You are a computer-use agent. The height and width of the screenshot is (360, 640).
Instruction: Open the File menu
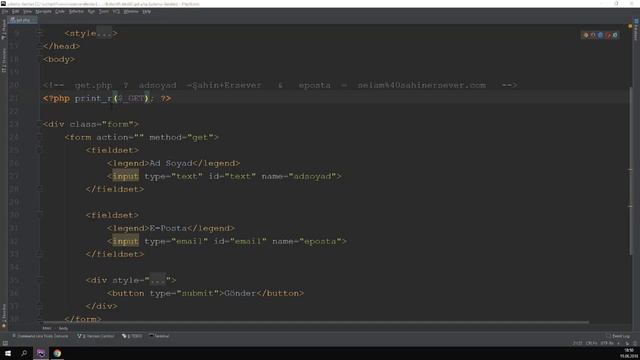(4, 11)
